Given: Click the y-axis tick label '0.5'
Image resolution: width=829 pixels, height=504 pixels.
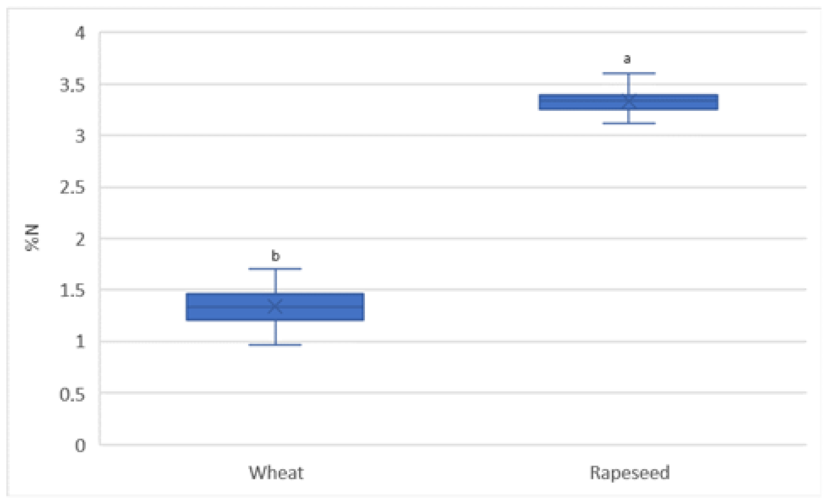Looking at the screenshot, I should (72, 394).
